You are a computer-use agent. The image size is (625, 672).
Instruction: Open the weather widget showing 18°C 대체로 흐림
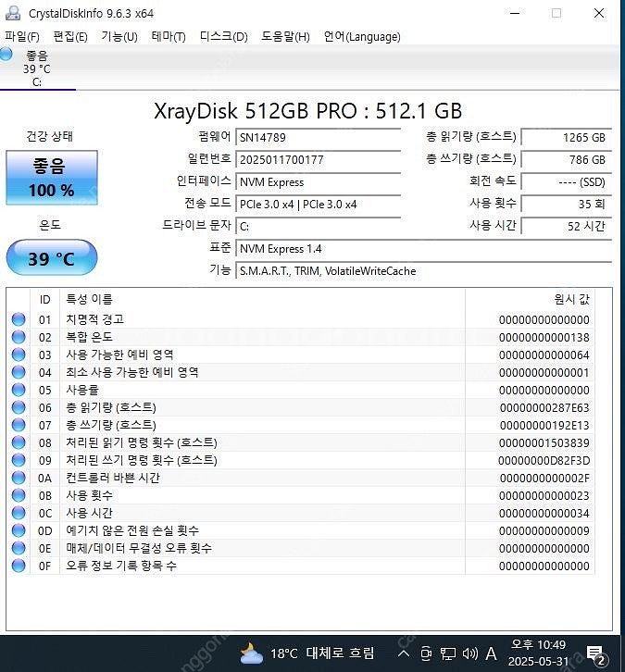pyautogui.click(x=306, y=653)
